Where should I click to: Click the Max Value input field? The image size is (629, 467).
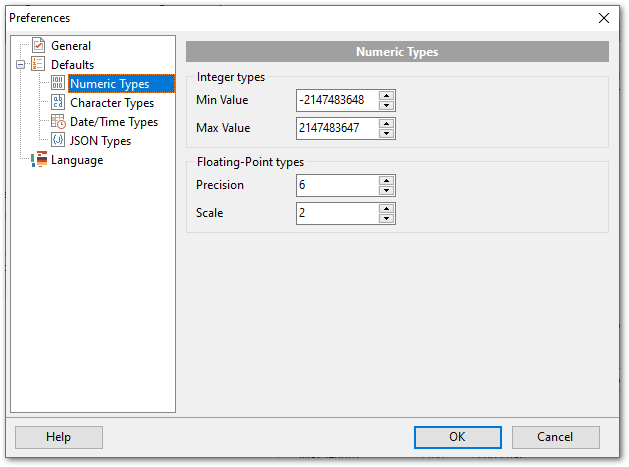(x=337, y=128)
